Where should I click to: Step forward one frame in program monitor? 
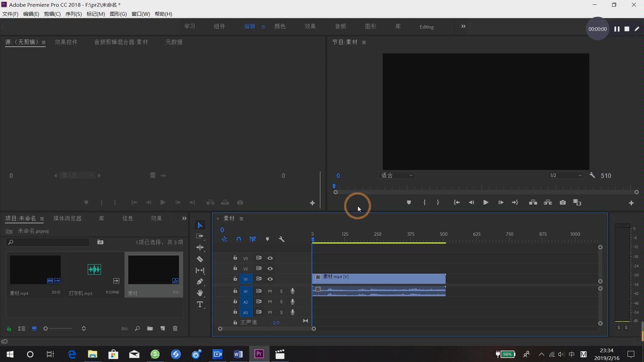pyautogui.click(x=501, y=202)
